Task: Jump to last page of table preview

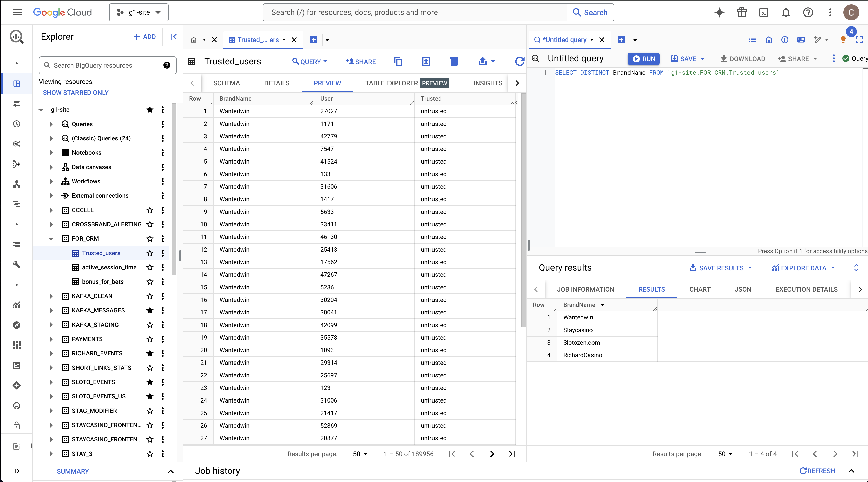Action: tap(512, 454)
